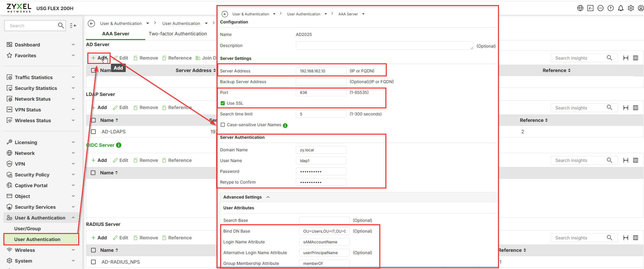Click info icon beside Case-sensitive User Names
The height and width of the screenshot is (269, 644).
point(285,126)
